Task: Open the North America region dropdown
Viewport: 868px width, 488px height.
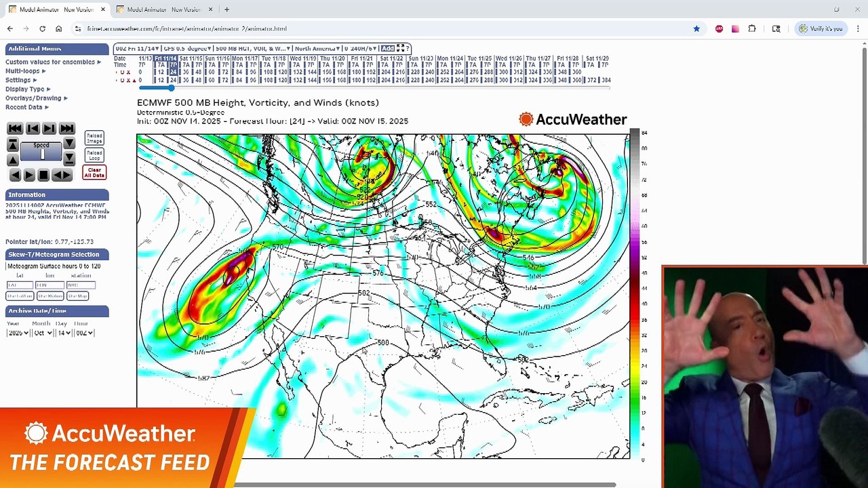Action: click(x=317, y=48)
